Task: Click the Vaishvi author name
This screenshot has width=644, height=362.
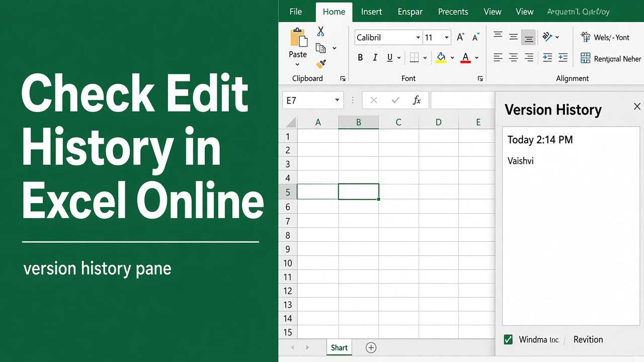Action: (520, 161)
